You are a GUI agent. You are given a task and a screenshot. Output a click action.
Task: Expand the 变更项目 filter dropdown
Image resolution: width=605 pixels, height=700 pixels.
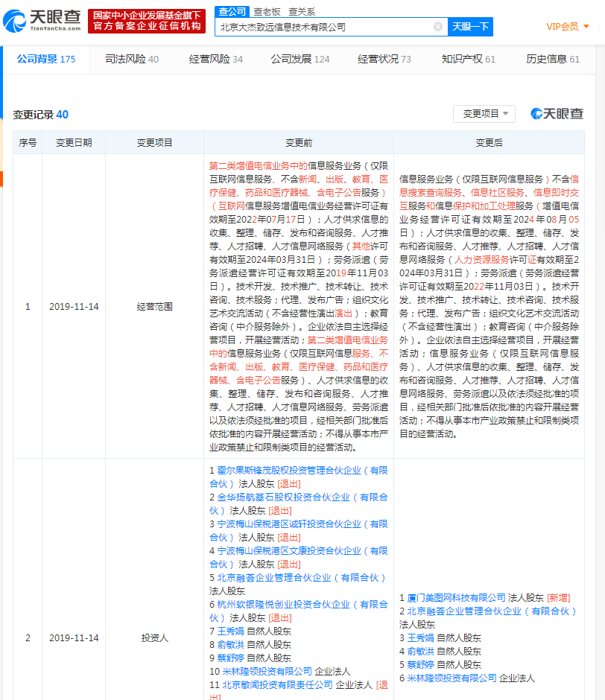484,114
